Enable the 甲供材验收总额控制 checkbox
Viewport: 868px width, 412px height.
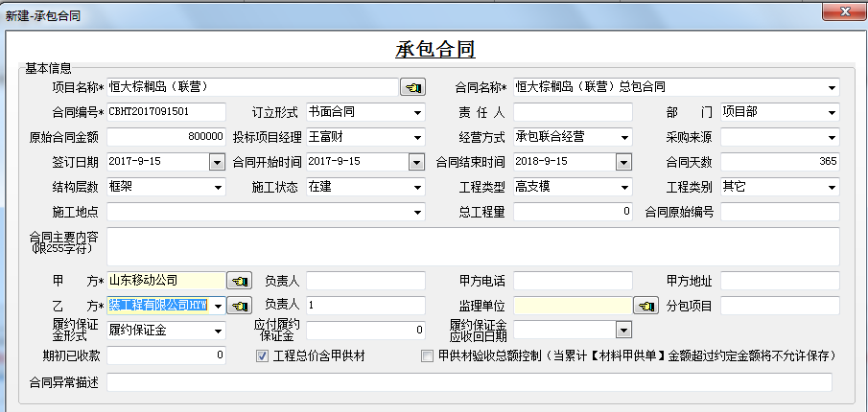[x=428, y=355]
